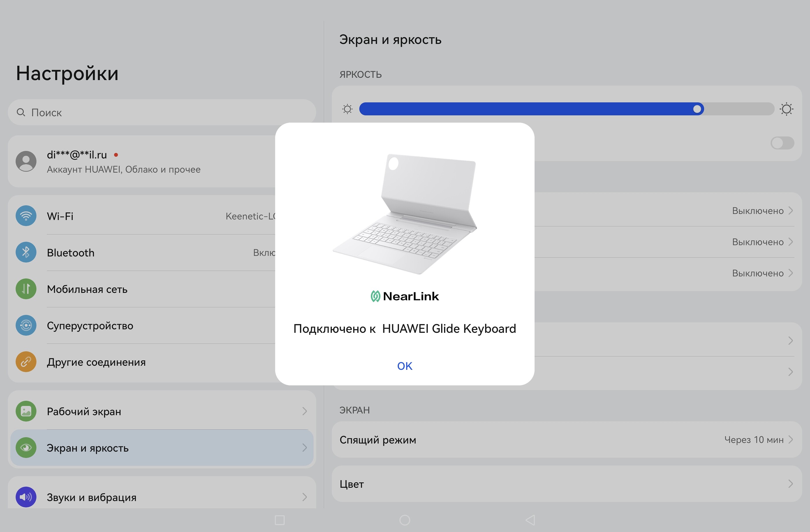Click the Другие соединения link icon
Image resolution: width=810 pixels, height=532 pixels.
[26, 362]
